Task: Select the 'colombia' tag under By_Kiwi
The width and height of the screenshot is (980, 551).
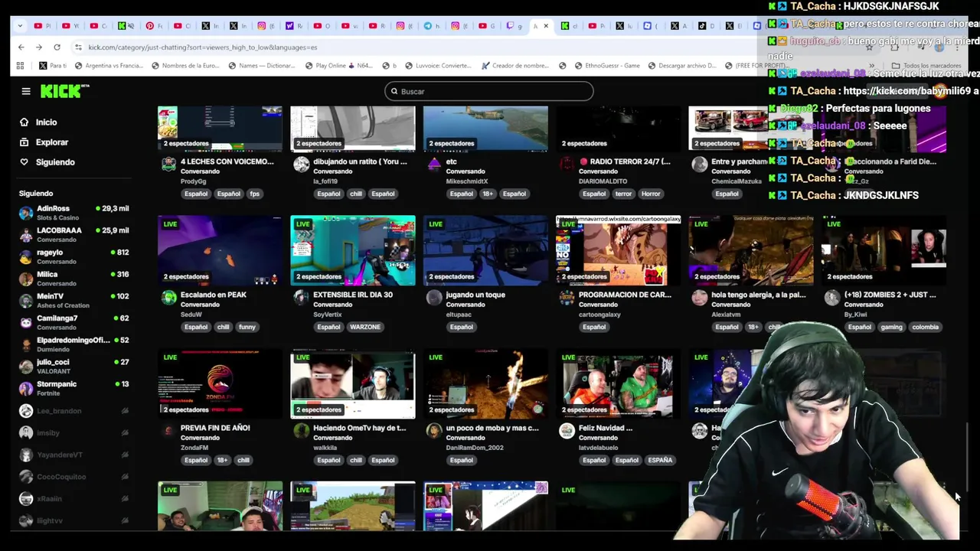Action: (x=925, y=327)
